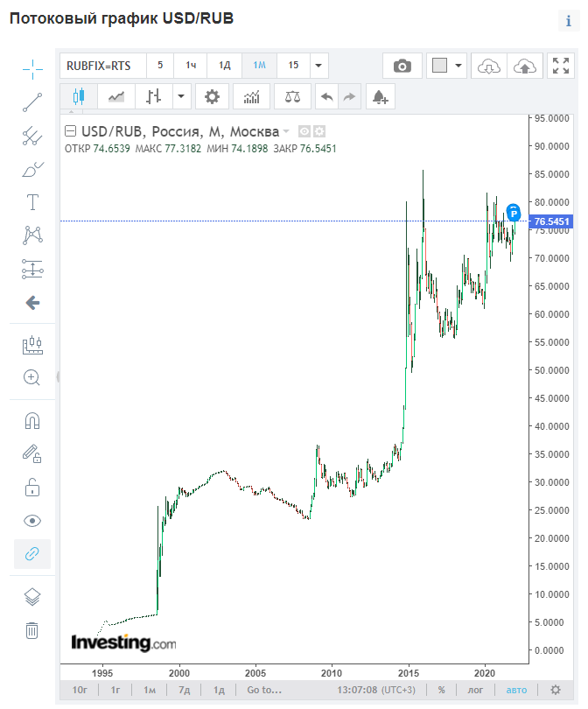Screen dimensions: 588x709
Task: Click the compare scales icon
Action: pyautogui.click(x=292, y=96)
